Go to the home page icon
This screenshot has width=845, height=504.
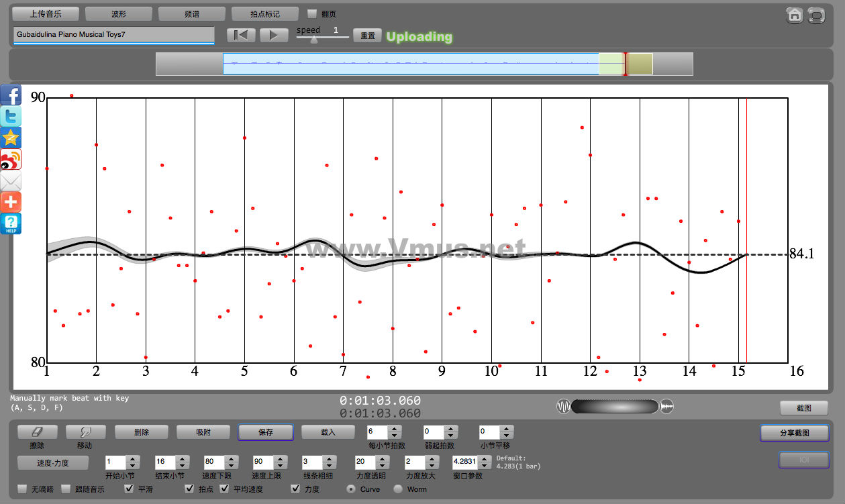point(795,15)
